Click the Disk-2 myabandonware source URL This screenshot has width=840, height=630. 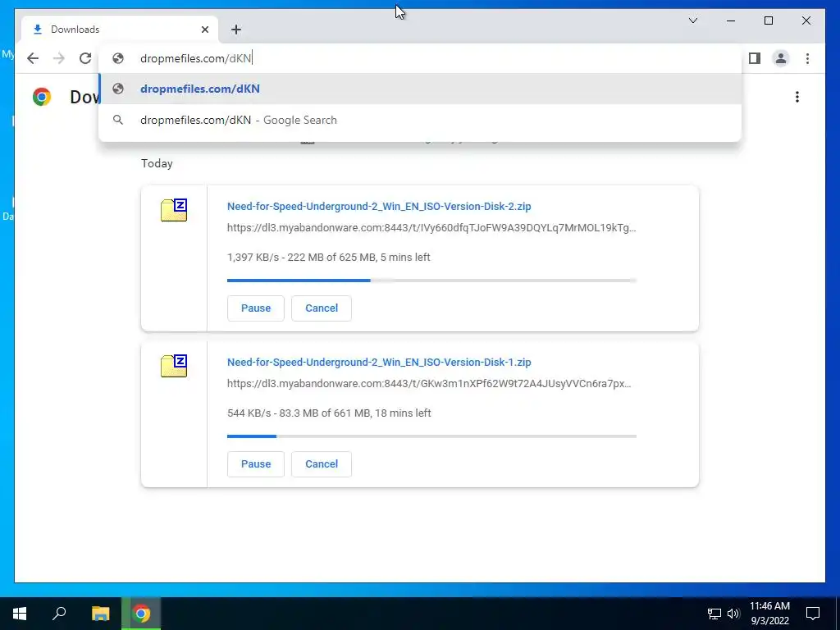tap(431, 228)
